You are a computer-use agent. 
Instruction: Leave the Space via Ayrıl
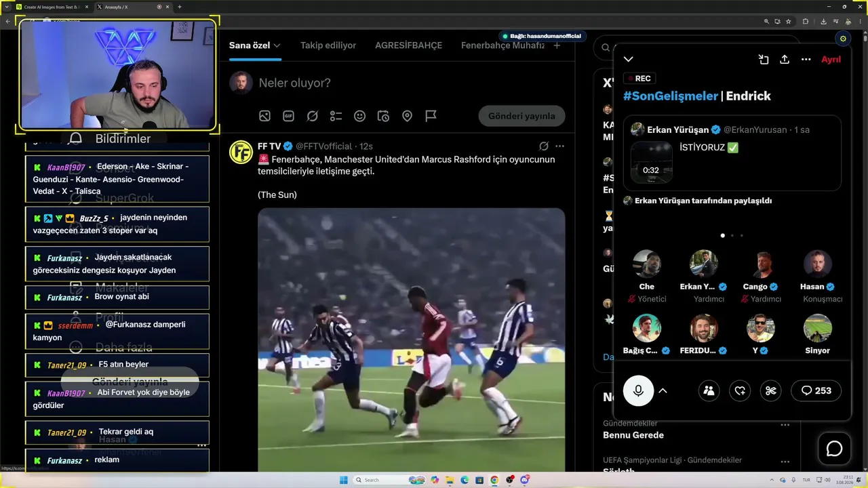coord(831,60)
